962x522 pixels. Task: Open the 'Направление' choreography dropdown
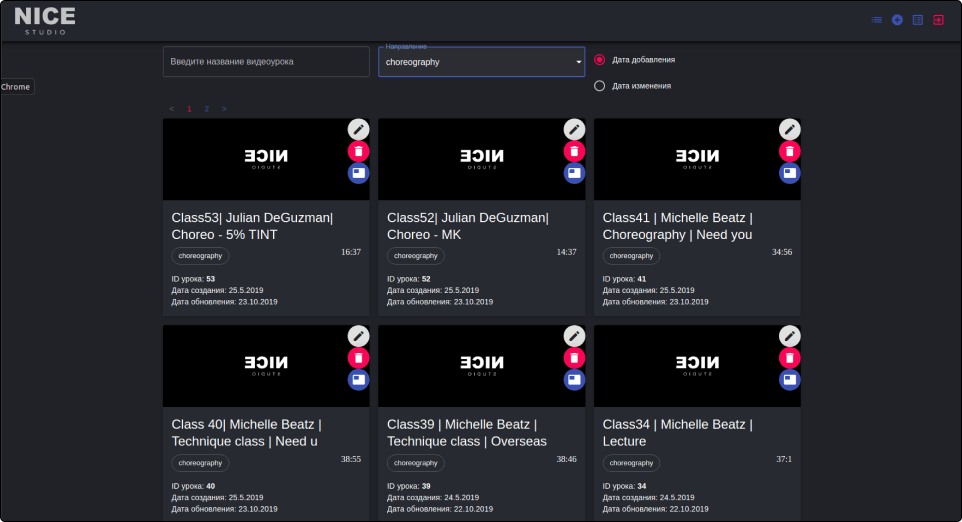(481, 62)
